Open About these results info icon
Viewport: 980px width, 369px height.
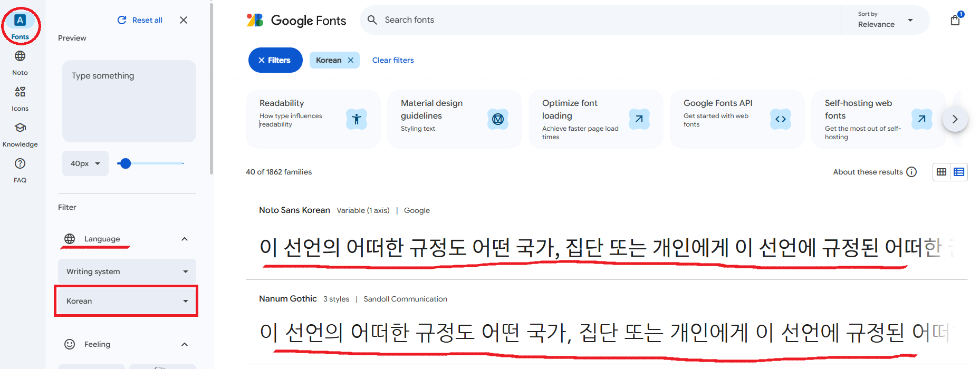(x=911, y=172)
